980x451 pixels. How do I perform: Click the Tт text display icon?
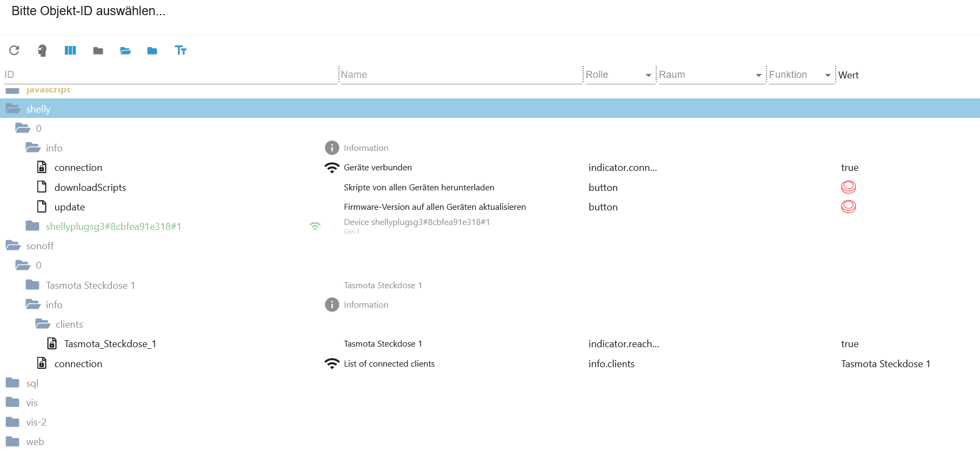click(181, 50)
